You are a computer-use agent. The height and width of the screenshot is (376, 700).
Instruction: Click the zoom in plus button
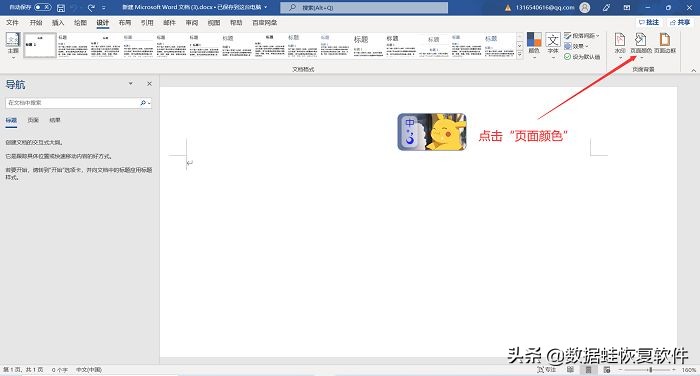pyautogui.click(x=674, y=370)
